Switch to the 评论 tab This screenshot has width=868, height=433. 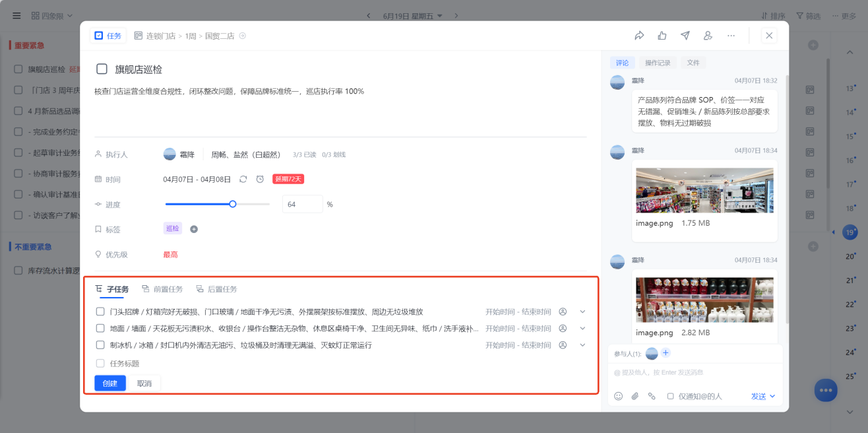622,63
